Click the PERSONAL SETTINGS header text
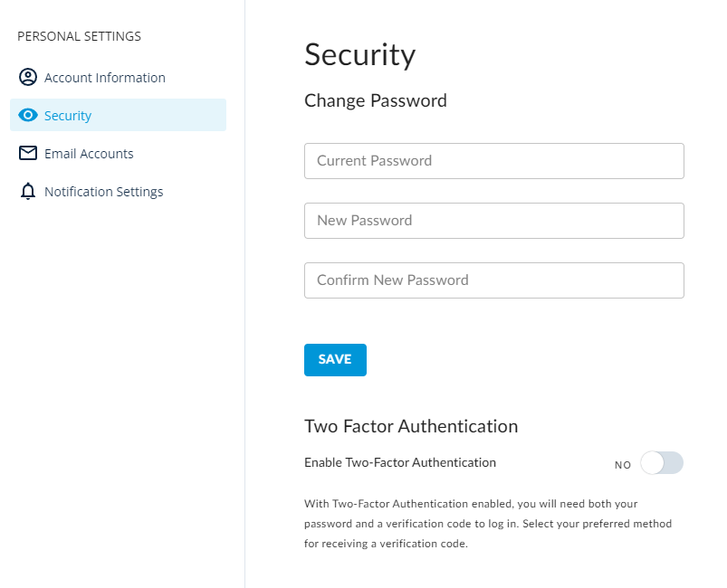The height and width of the screenshot is (588, 727). [79, 36]
